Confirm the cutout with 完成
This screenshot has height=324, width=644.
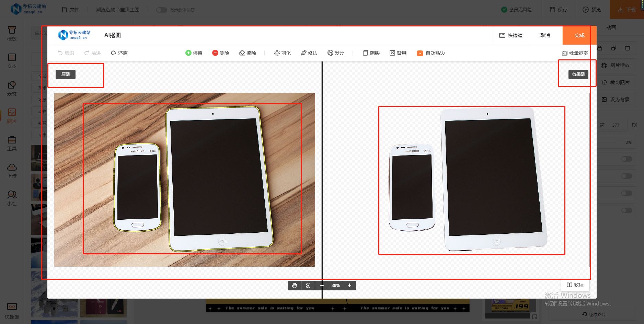coord(579,35)
